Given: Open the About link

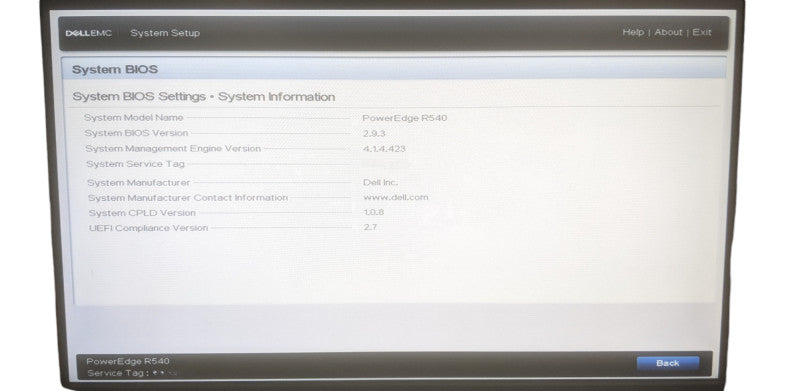Looking at the screenshot, I should click(668, 32).
